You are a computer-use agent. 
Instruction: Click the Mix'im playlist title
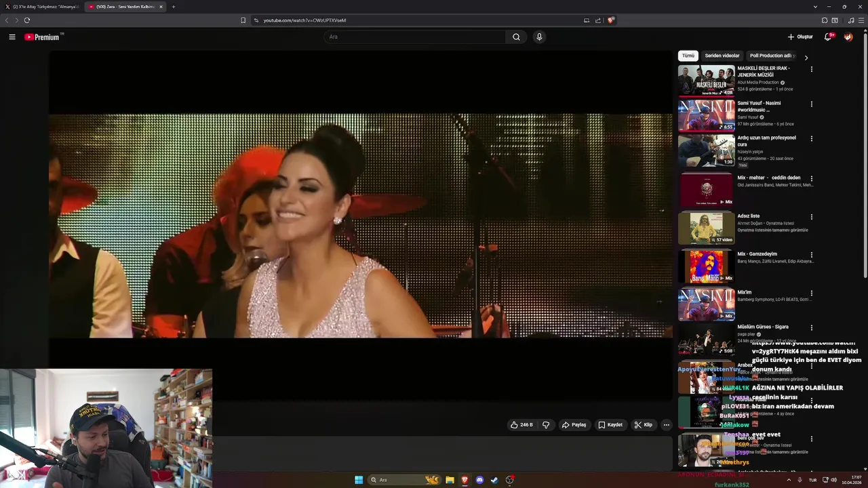point(745,292)
